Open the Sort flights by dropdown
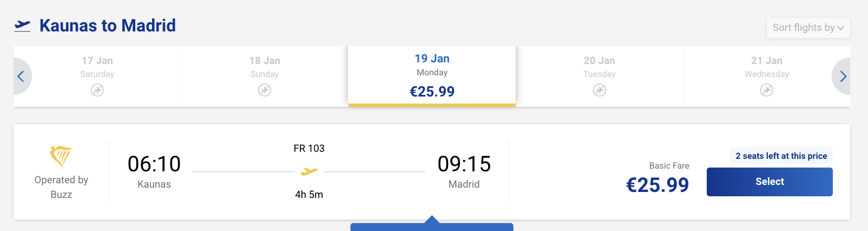The width and height of the screenshot is (868, 231). coord(808,28)
